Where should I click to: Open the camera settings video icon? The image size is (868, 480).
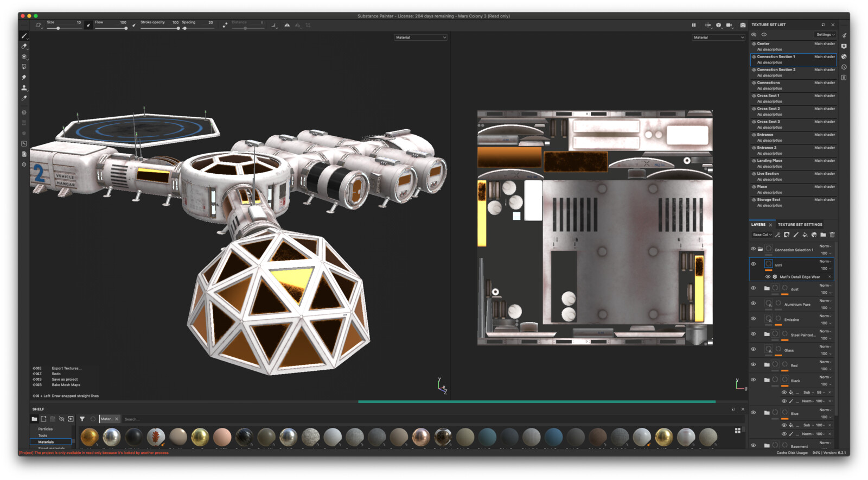[729, 25]
